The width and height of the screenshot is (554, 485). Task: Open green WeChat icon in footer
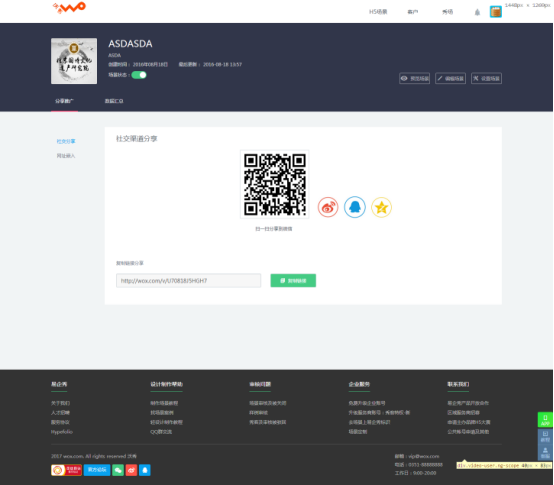(x=118, y=470)
